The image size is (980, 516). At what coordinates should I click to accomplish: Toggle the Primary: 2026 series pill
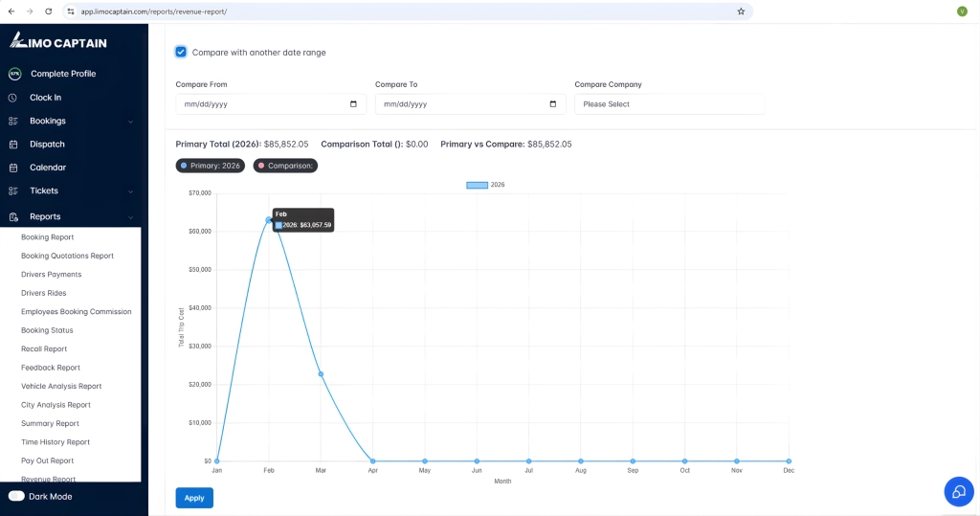click(x=211, y=166)
